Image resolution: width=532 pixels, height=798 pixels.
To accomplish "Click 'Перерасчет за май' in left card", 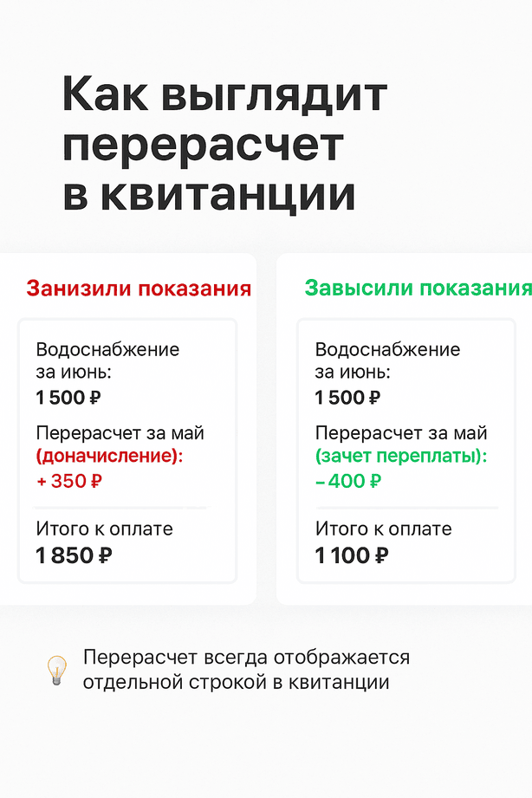I will 120,433.
